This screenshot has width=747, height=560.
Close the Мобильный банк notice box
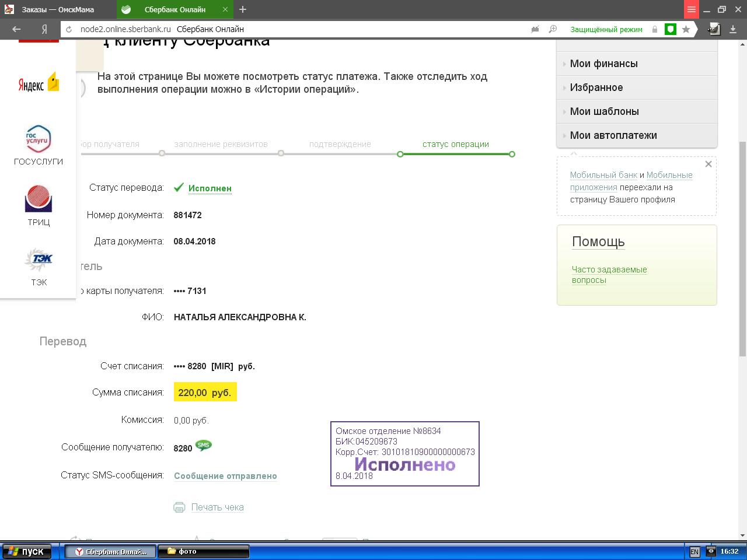tap(708, 164)
